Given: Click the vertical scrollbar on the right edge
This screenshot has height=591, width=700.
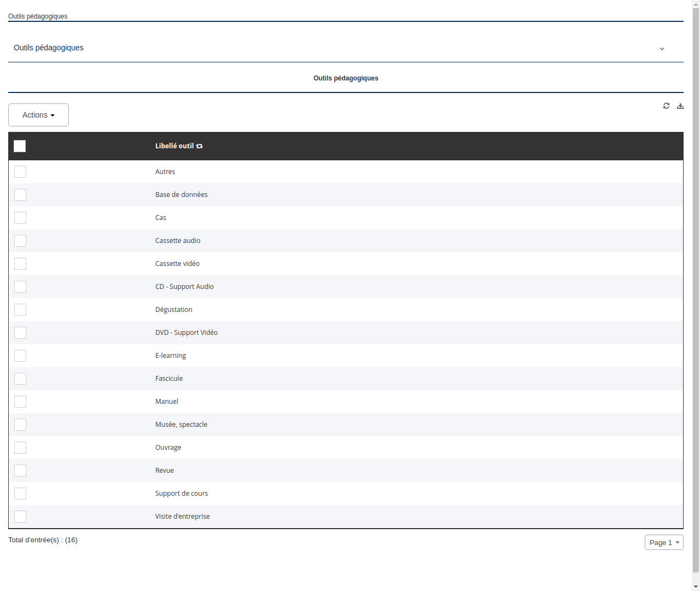Looking at the screenshot, I should 696,296.
